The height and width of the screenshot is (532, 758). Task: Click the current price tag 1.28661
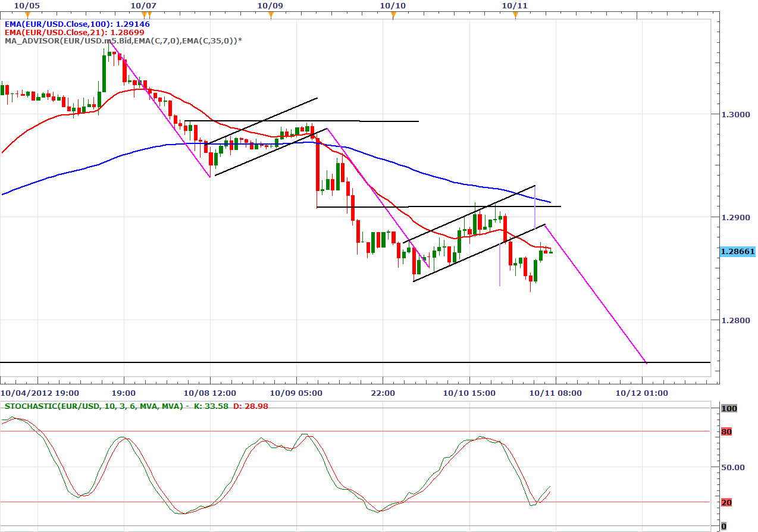tap(737, 252)
